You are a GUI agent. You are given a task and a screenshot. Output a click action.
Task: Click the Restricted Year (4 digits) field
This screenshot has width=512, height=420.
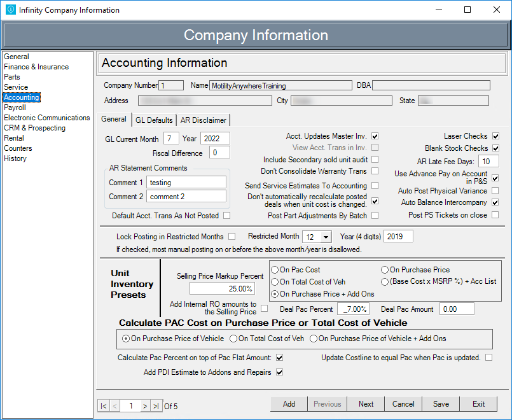coord(398,237)
